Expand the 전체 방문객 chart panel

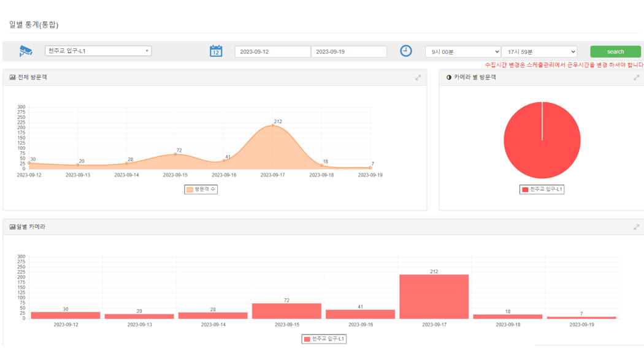[418, 78]
